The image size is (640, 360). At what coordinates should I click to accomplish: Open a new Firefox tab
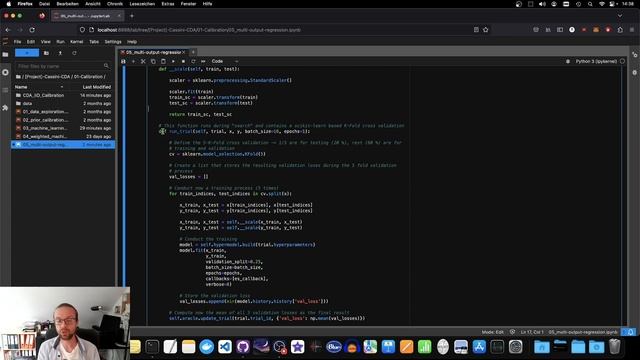click(132, 16)
